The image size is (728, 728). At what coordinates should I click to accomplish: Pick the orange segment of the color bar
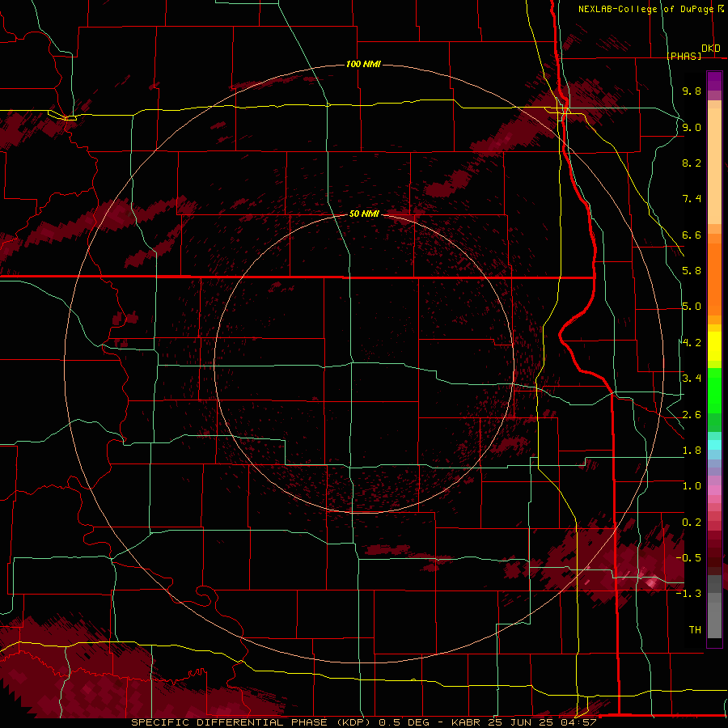click(714, 278)
